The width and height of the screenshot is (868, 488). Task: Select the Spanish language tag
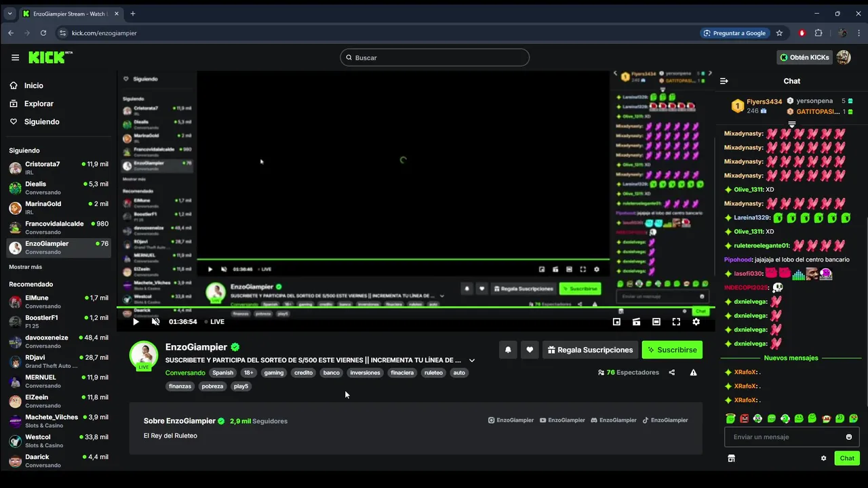point(222,373)
